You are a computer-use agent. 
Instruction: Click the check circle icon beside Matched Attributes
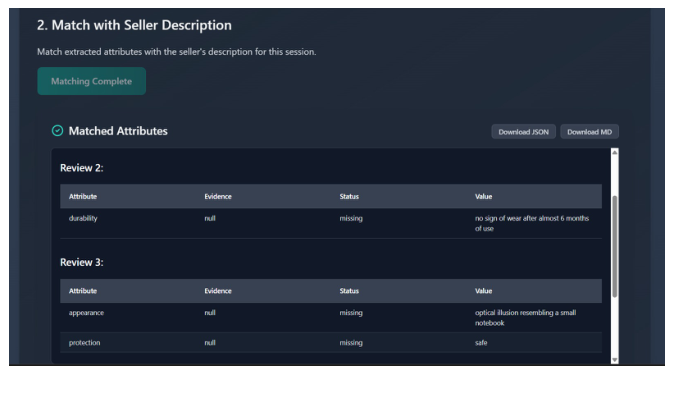pos(57,131)
